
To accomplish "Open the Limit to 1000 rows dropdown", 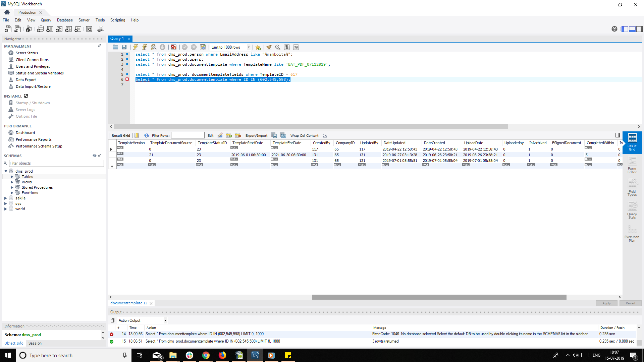I will pyautogui.click(x=249, y=47).
